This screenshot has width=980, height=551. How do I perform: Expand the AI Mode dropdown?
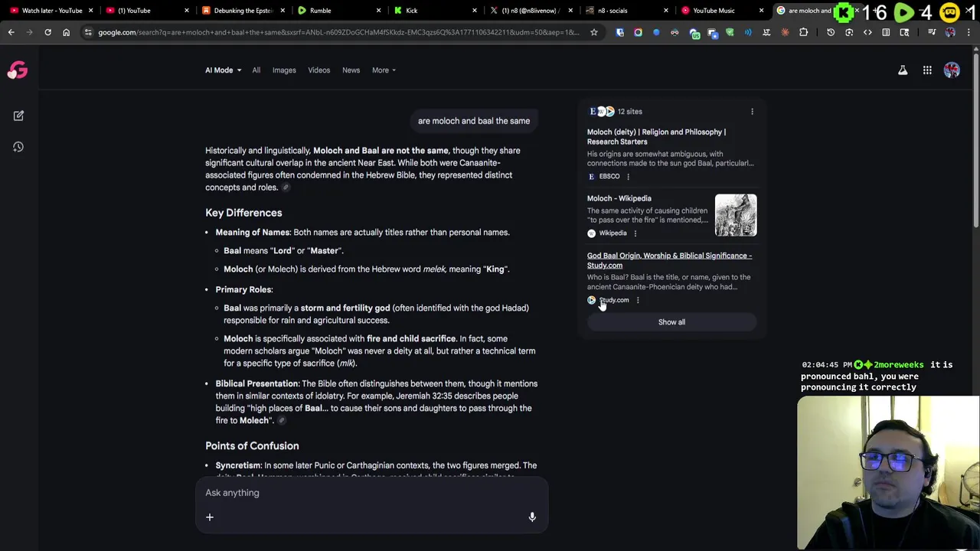tap(223, 70)
